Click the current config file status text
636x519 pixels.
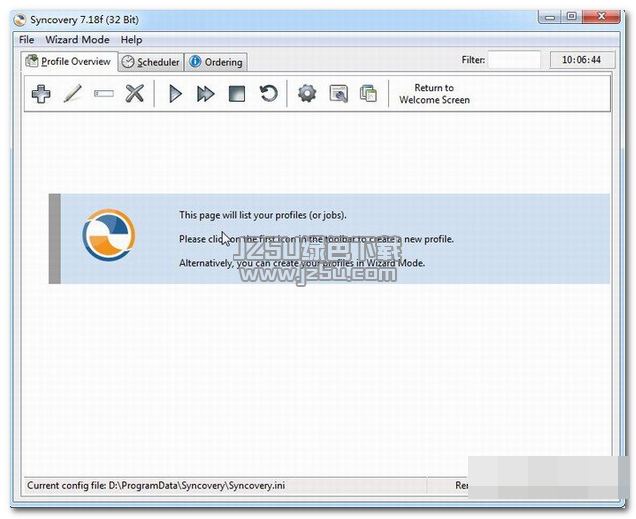156,485
